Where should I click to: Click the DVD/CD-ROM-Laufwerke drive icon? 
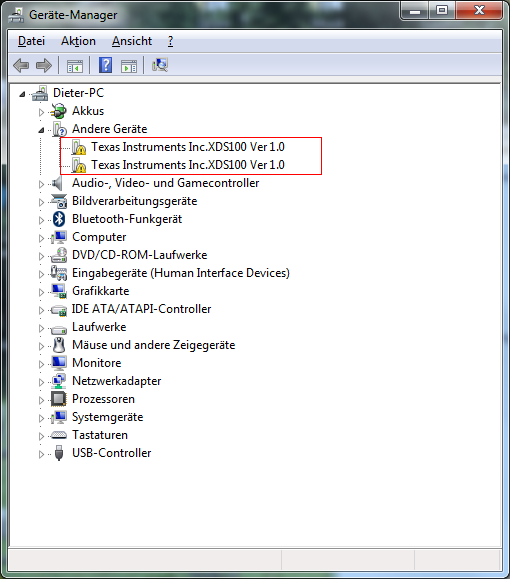(x=59, y=255)
